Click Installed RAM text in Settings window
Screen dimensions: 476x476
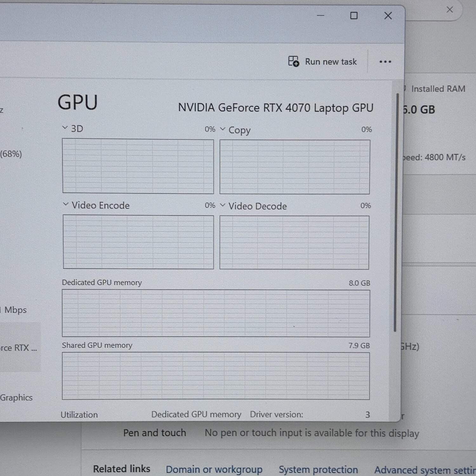click(438, 89)
